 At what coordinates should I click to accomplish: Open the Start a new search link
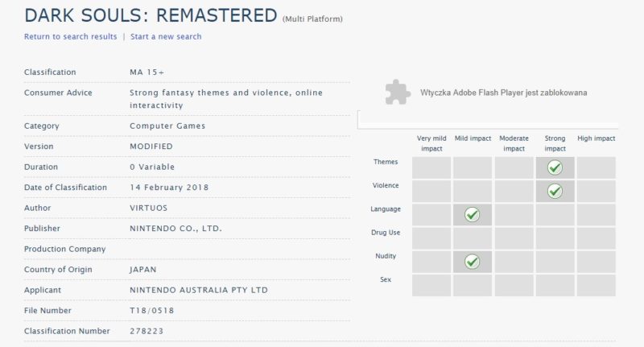click(166, 36)
